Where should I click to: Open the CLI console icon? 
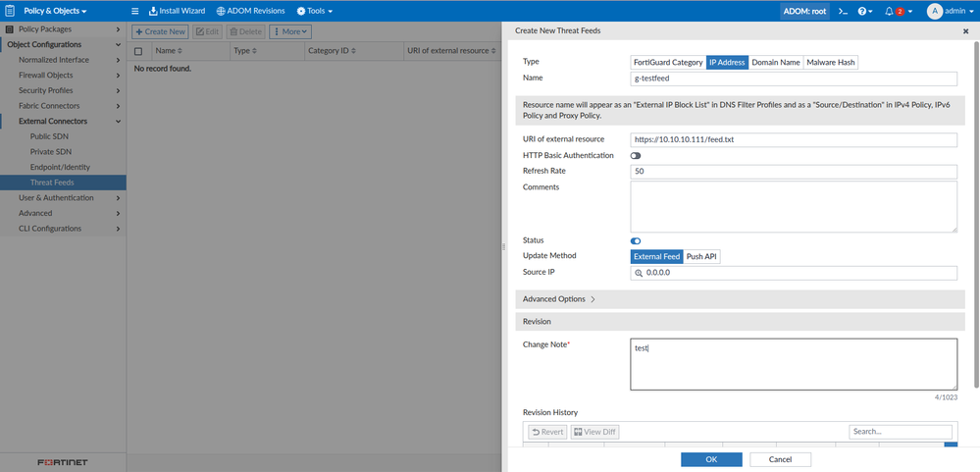click(842, 11)
